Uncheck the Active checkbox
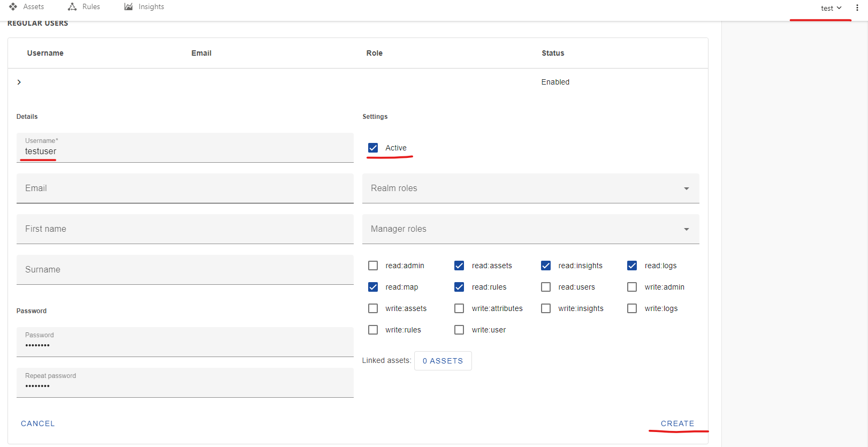Image resolution: width=868 pixels, height=447 pixels. click(x=373, y=148)
